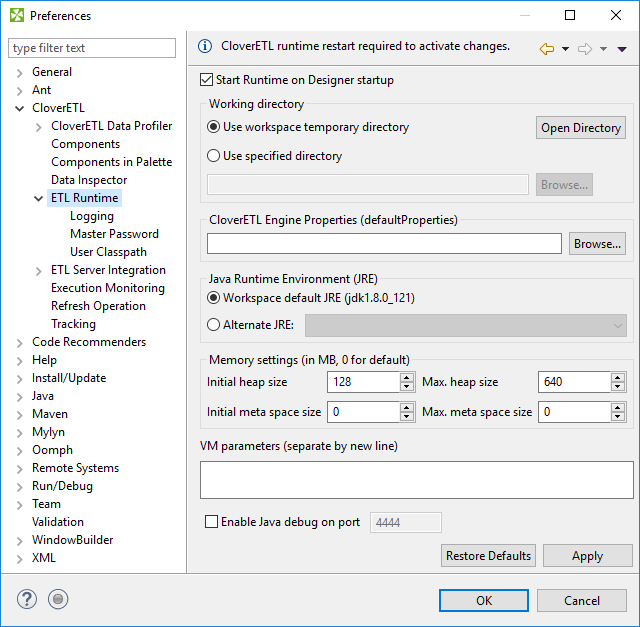
Task: Increase Max. heap size stepper
Action: click(618, 378)
